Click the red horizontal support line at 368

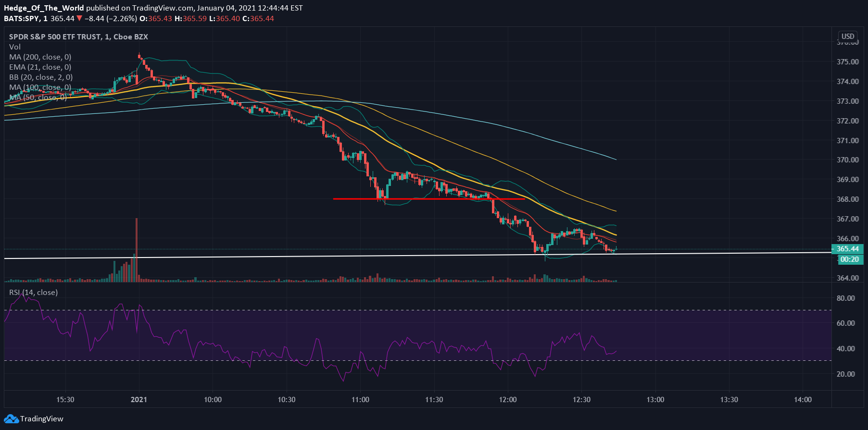click(x=429, y=198)
